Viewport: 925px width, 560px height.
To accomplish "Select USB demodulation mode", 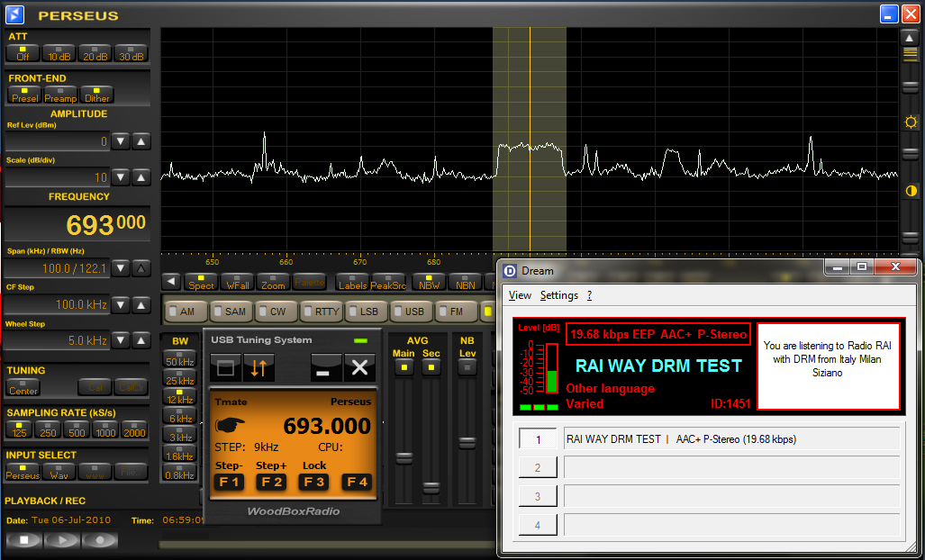I will point(412,312).
